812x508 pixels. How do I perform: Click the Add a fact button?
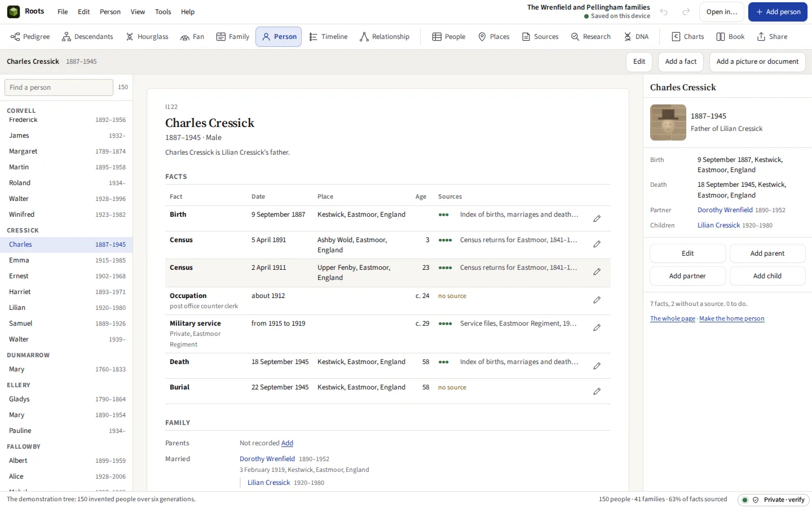[x=681, y=62]
